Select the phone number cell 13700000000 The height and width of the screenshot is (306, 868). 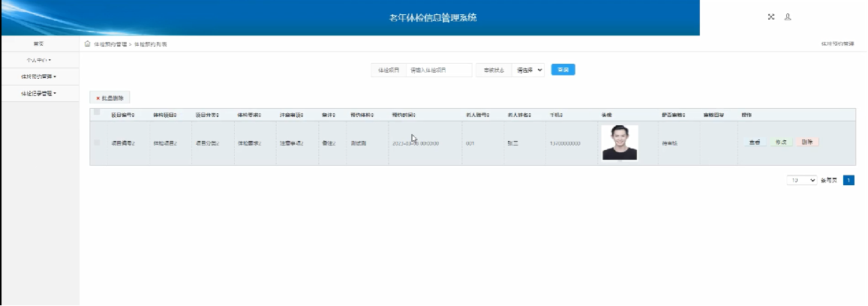click(x=565, y=143)
